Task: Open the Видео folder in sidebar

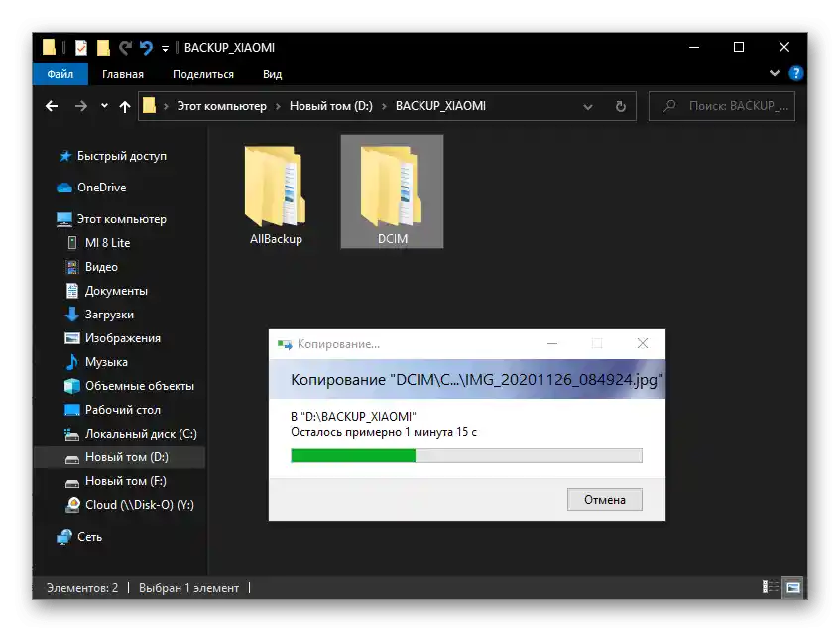Action: pos(101,267)
